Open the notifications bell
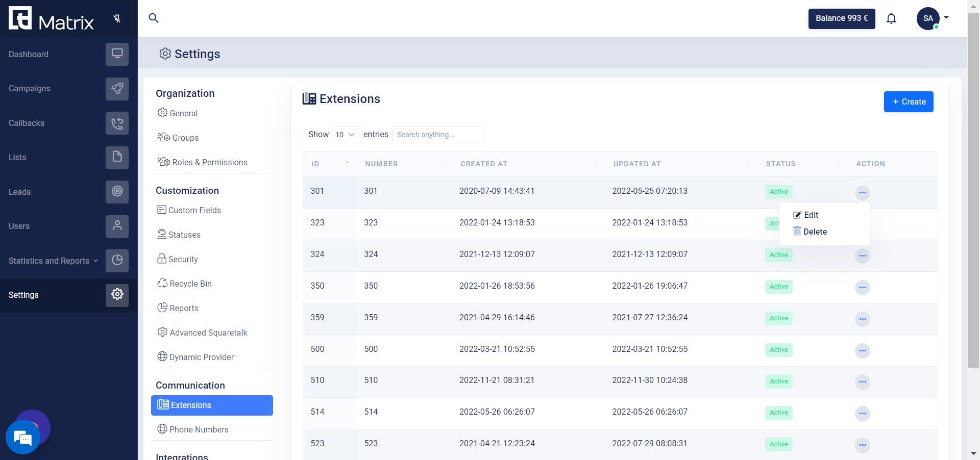This screenshot has height=460, width=980. (x=891, y=18)
